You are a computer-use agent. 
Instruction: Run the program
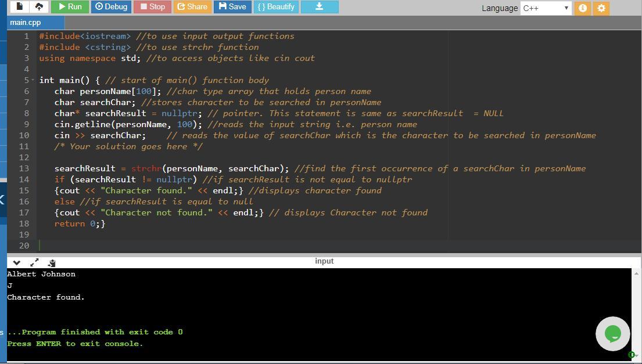(x=69, y=7)
